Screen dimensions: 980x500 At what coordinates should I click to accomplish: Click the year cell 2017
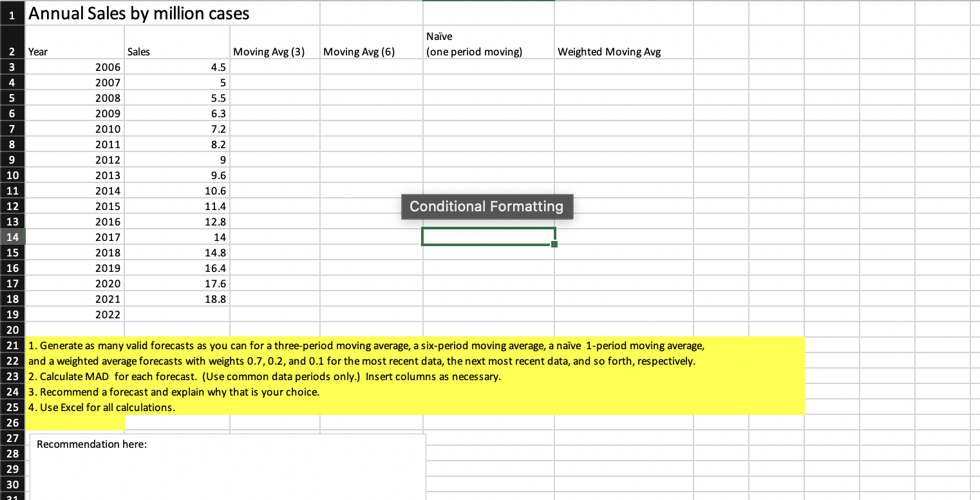click(75, 237)
